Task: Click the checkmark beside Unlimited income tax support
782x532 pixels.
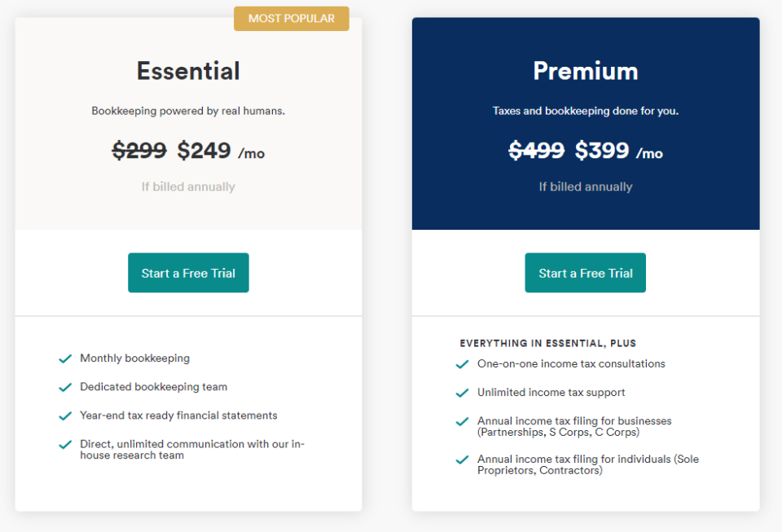Action: pos(462,393)
